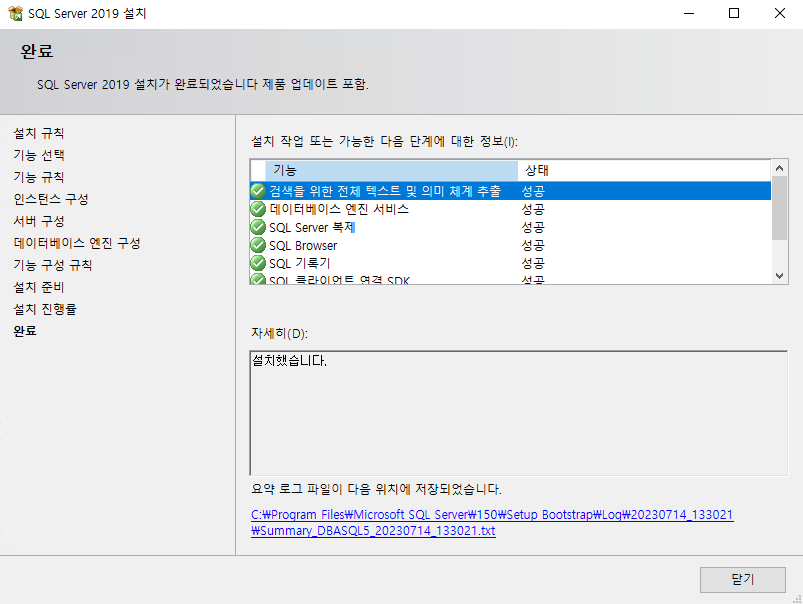Image resolution: width=803 pixels, height=604 pixels.
Task: Sort by the 기능 column header
Action: pyautogui.click(x=391, y=170)
